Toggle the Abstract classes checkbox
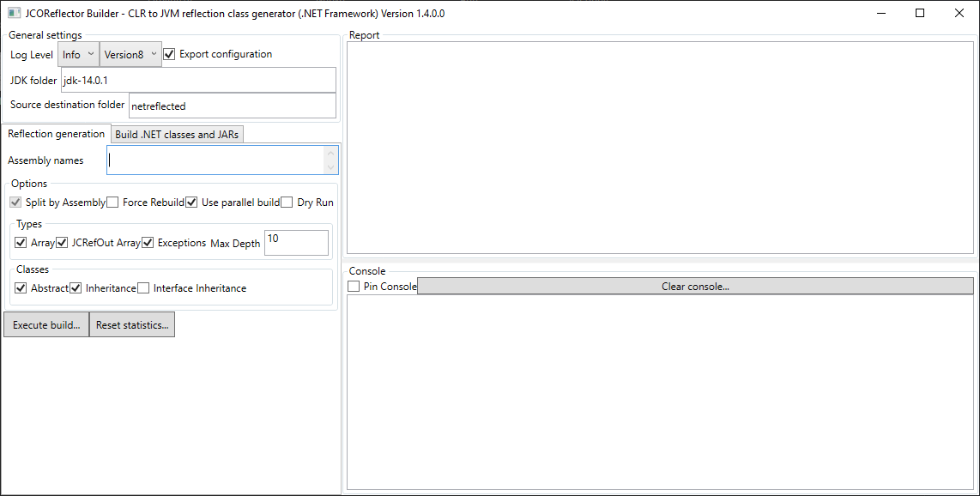The width and height of the screenshot is (980, 496). [21, 288]
